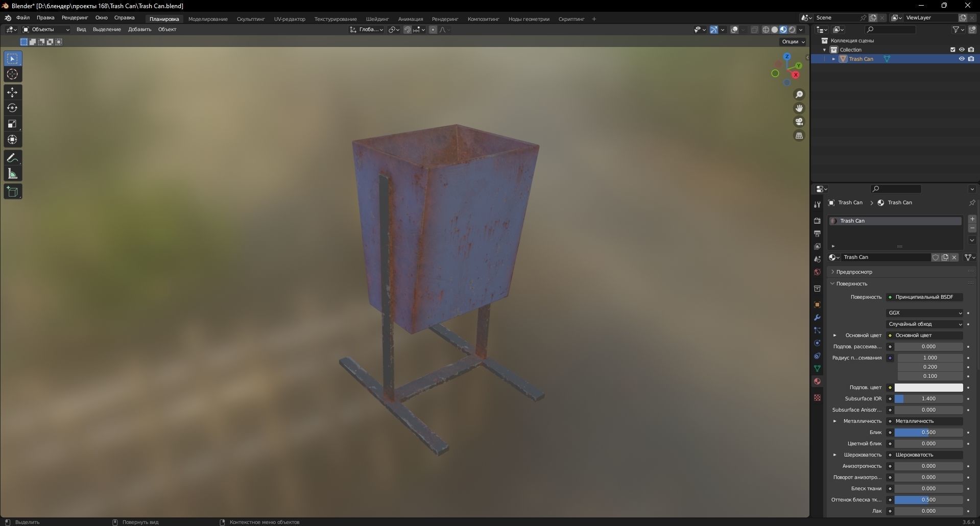Add a material slot with plus button
The width and height of the screenshot is (980, 526).
972,219
